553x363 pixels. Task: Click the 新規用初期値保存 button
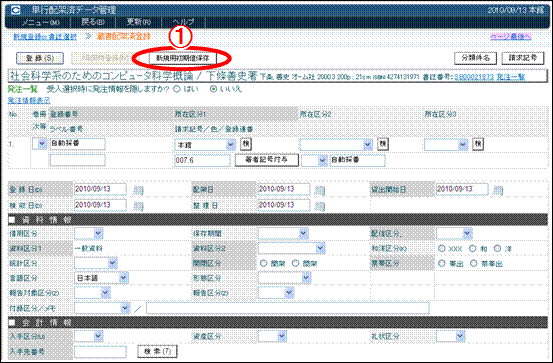[182, 58]
